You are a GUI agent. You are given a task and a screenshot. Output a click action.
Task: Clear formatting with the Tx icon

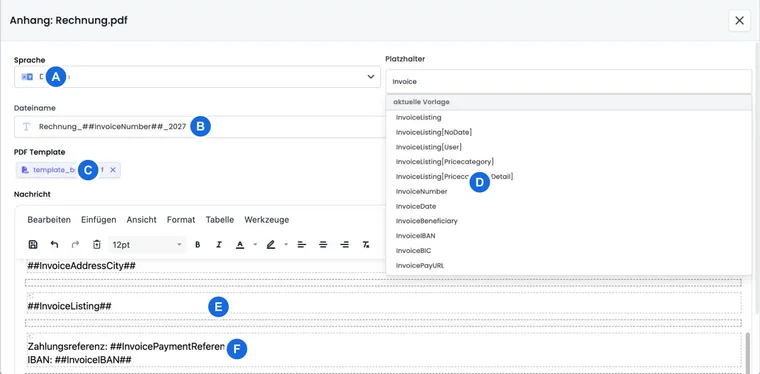point(366,245)
